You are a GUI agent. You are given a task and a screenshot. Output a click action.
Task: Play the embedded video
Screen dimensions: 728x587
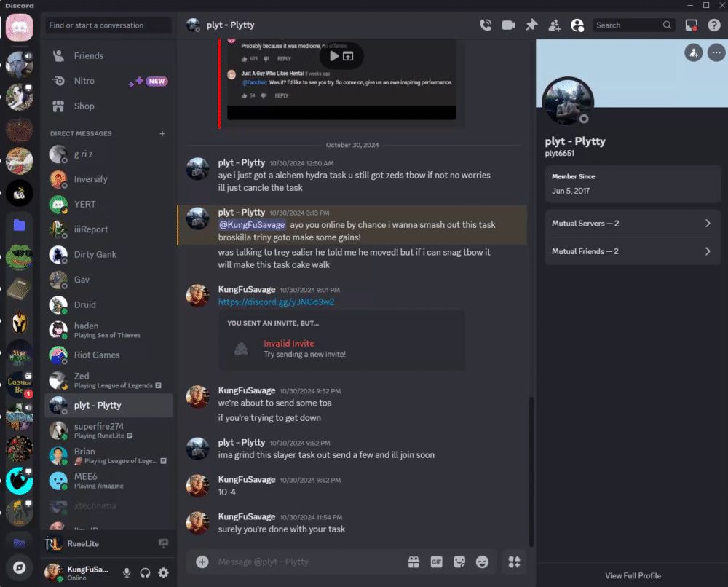pyautogui.click(x=334, y=56)
